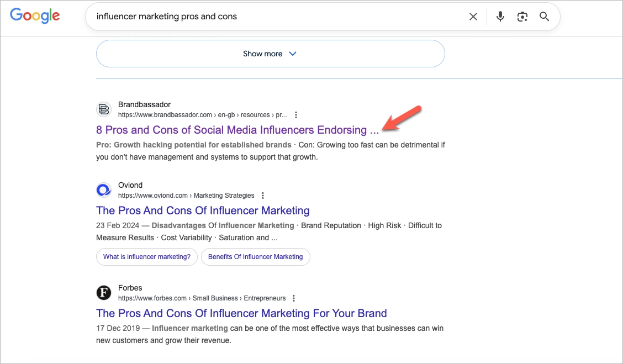Open the three-dot menu for the Oviond result
This screenshot has width=623, height=364.
coord(263,195)
